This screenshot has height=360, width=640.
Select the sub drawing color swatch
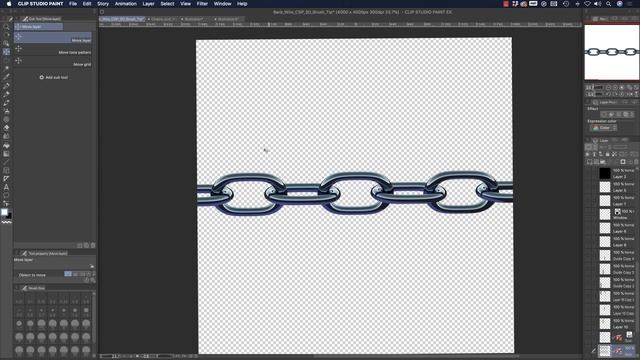point(9,216)
